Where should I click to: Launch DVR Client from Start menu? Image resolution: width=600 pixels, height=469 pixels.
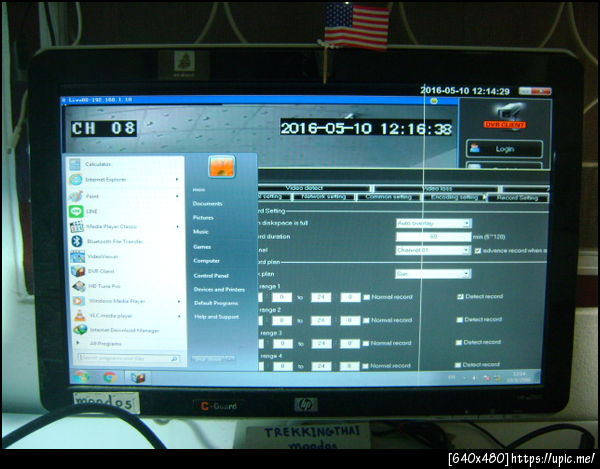click(101, 271)
